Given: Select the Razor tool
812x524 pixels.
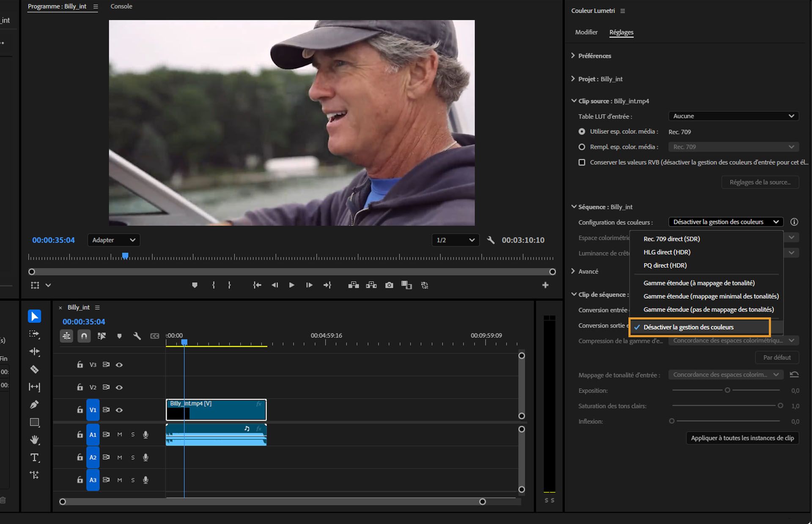Looking at the screenshot, I should point(35,369).
